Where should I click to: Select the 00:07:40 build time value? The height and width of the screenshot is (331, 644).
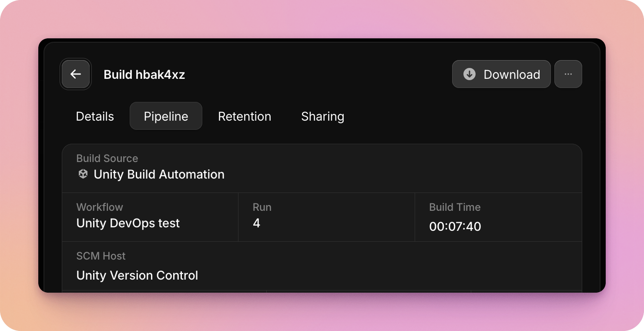[x=455, y=226]
